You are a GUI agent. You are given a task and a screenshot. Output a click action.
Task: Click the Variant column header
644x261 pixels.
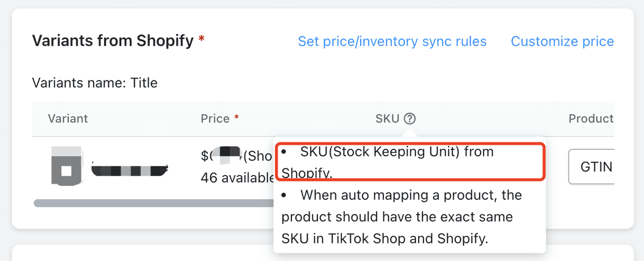tap(68, 119)
